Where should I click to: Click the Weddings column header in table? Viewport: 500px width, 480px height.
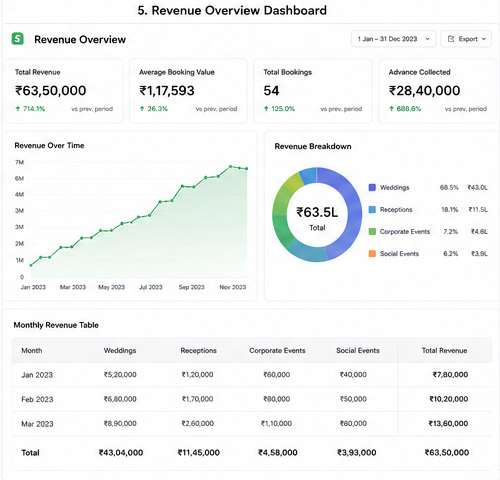point(120,350)
